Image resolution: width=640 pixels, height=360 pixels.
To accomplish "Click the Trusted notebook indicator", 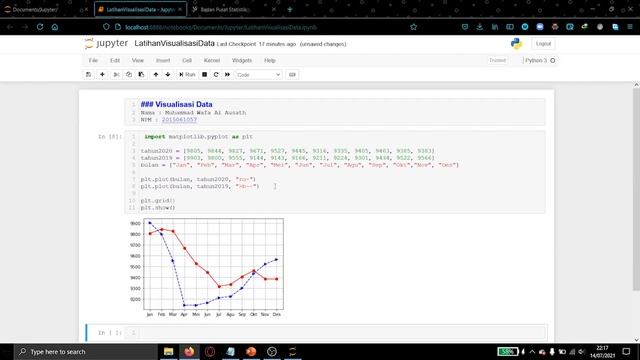I will (x=498, y=60).
